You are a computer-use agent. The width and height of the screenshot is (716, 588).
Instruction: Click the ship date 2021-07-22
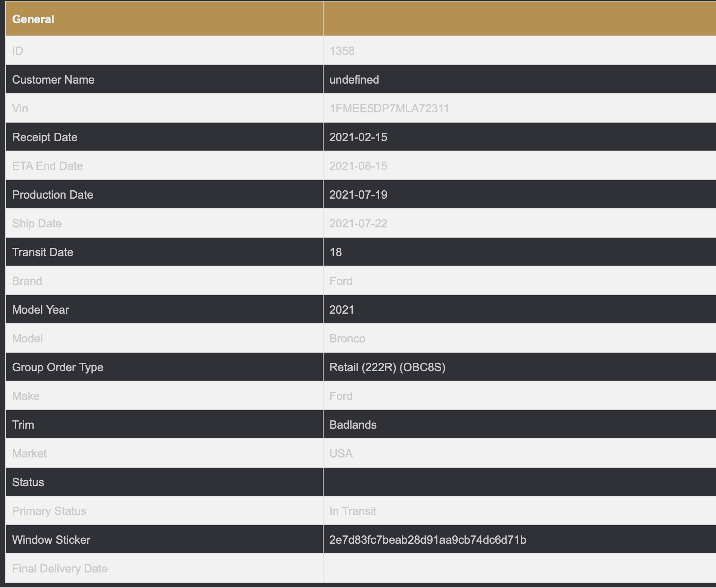coord(358,223)
